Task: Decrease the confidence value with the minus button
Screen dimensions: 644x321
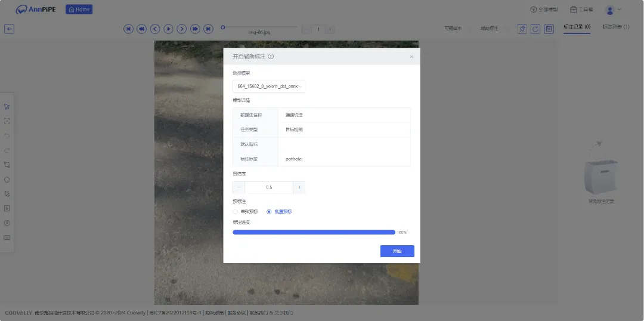Action: click(x=239, y=187)
